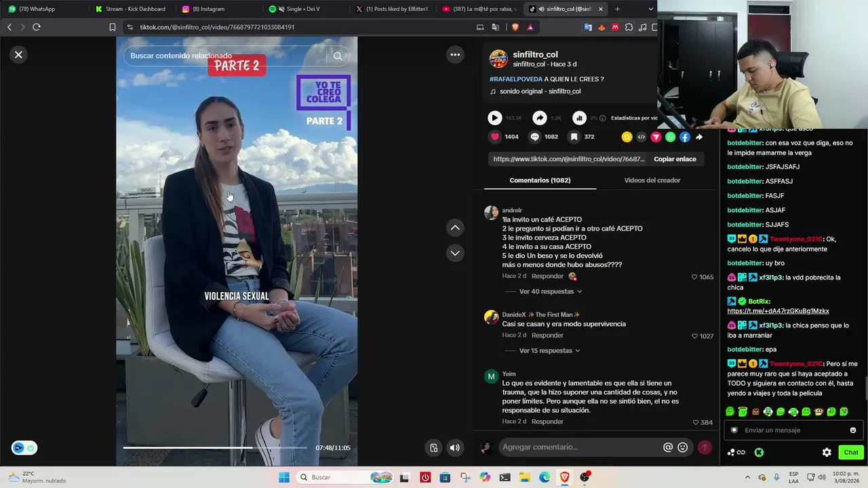Bookmark this page via the address bar icon

point(113,27)
